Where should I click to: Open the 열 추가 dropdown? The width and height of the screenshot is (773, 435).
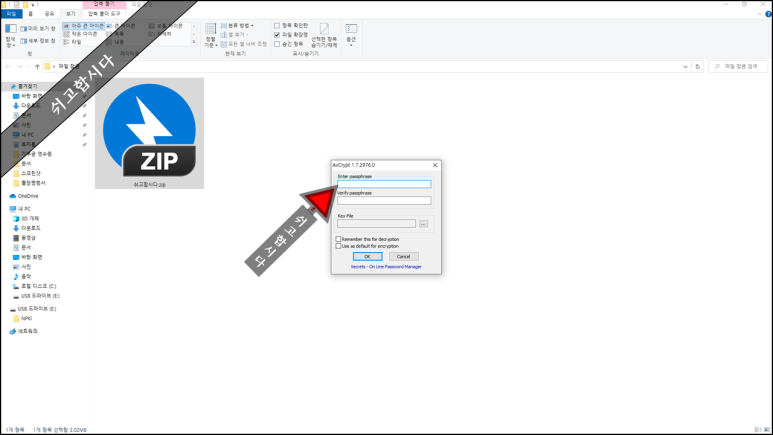pyautogui.click(x=234, y=35)
